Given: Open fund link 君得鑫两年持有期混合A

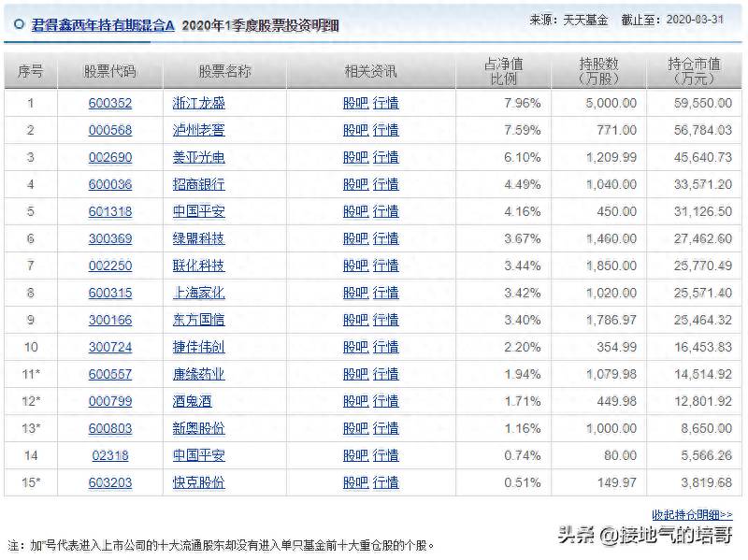Looking at the screenshot, I should [x=103, y=25].
